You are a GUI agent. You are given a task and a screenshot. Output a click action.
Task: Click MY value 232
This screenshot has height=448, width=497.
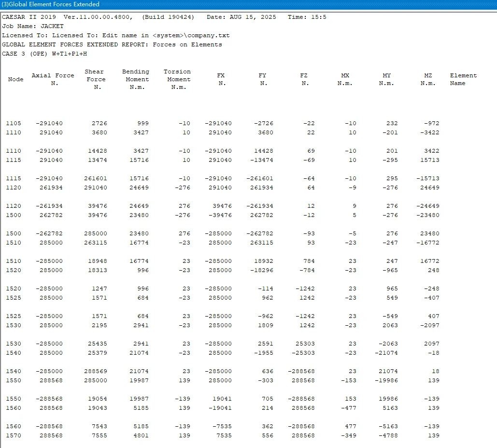(392, 123)
